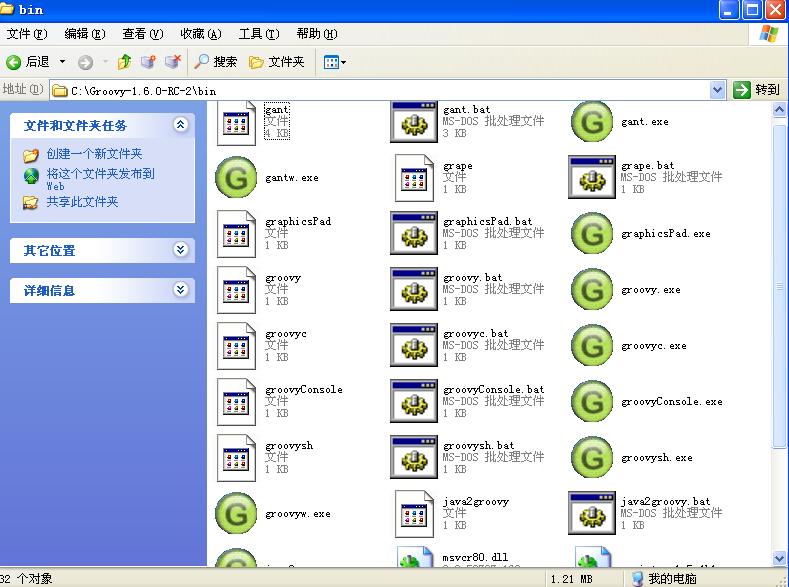Click the java2groovy.bat icon
The image size is (789, 587).
point(592,513)
